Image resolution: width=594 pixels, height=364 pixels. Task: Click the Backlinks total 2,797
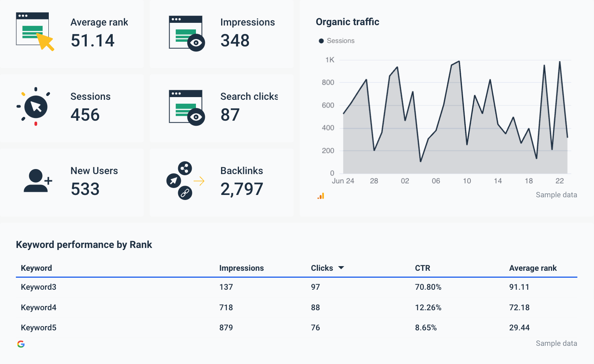pos(242,189)
